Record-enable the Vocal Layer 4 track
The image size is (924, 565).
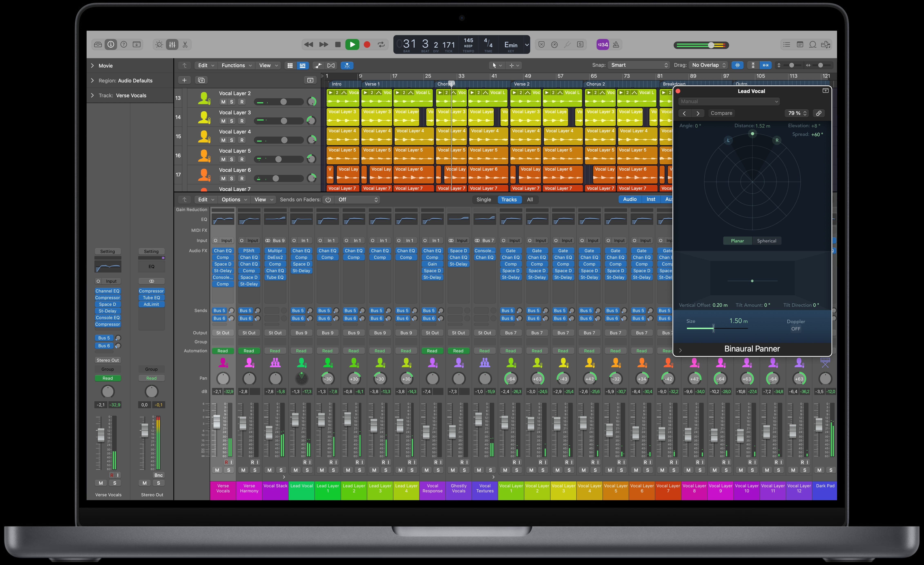242,140
